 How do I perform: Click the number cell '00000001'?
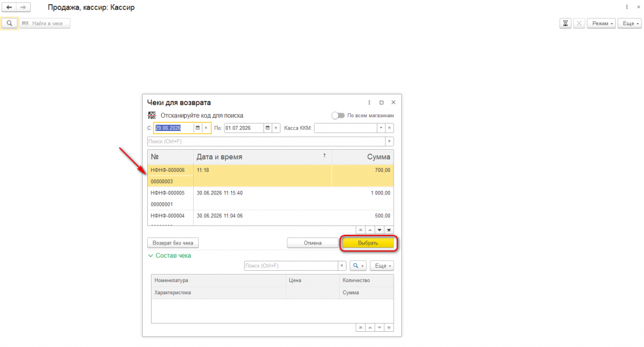162,204
